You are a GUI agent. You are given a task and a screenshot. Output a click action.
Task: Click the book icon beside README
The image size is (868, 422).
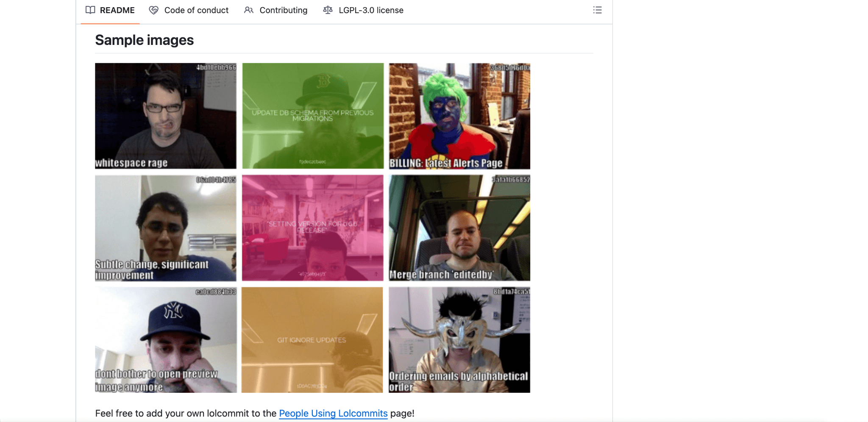point(90,10)
